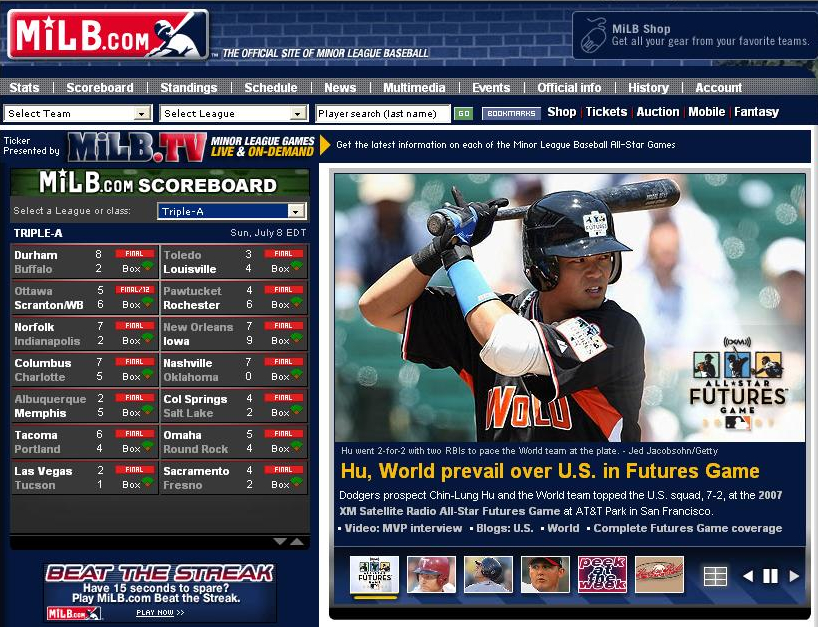818x627 pixels.
Task: Open the Select Team dropdown
Action: 78,113
